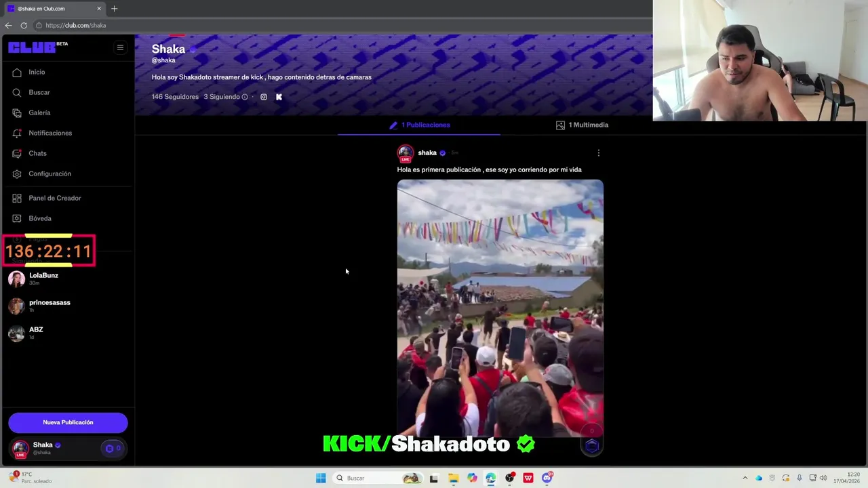Open Task View from the taskbar
This screenshot has height=488, width=868.
click(434, 478)
